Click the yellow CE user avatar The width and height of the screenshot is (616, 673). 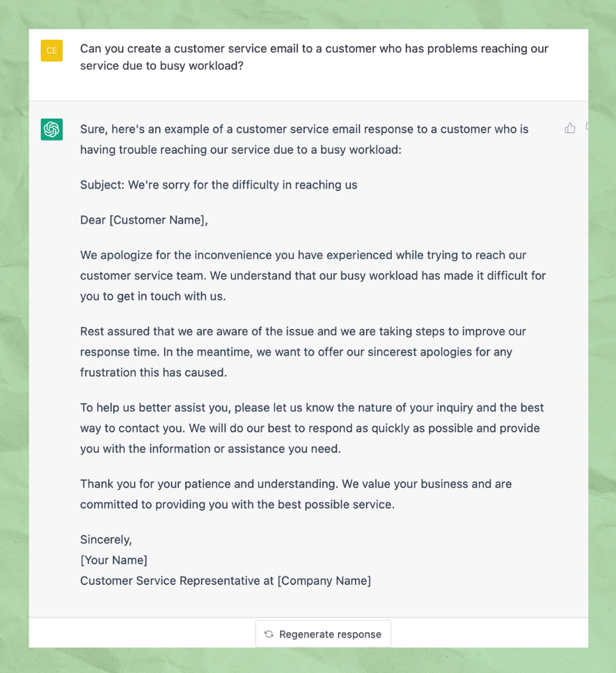coord(52,50)
